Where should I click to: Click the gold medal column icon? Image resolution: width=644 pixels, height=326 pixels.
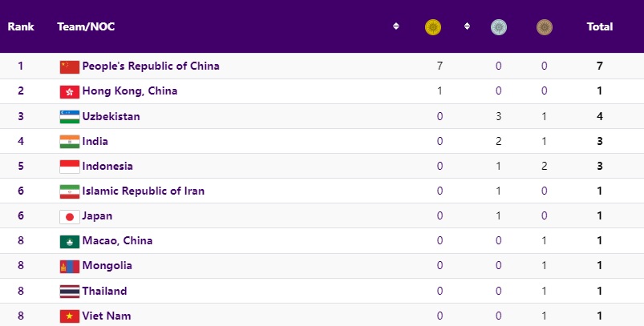(433, 27)
